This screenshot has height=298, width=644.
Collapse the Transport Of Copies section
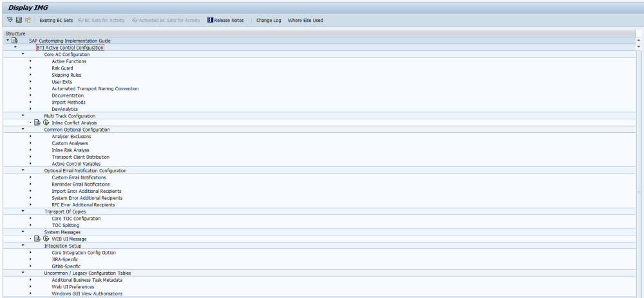coord(23,211)
